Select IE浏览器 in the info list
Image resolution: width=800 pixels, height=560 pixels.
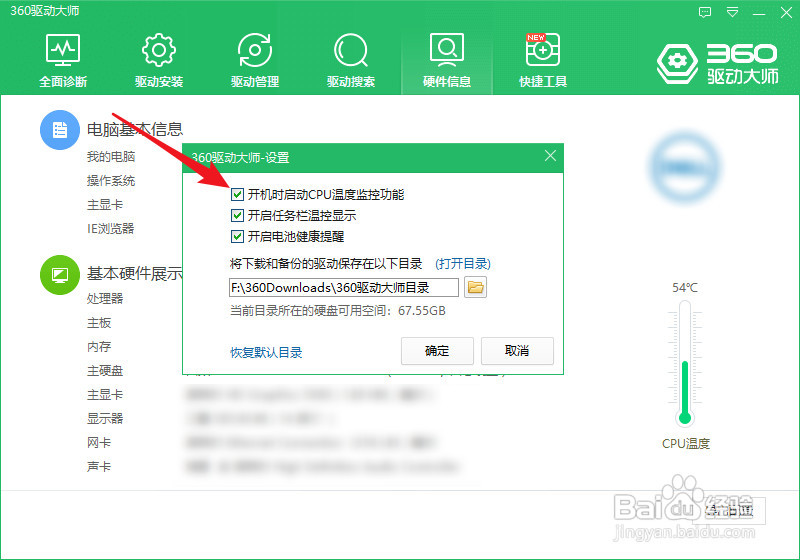coord(111,228)
